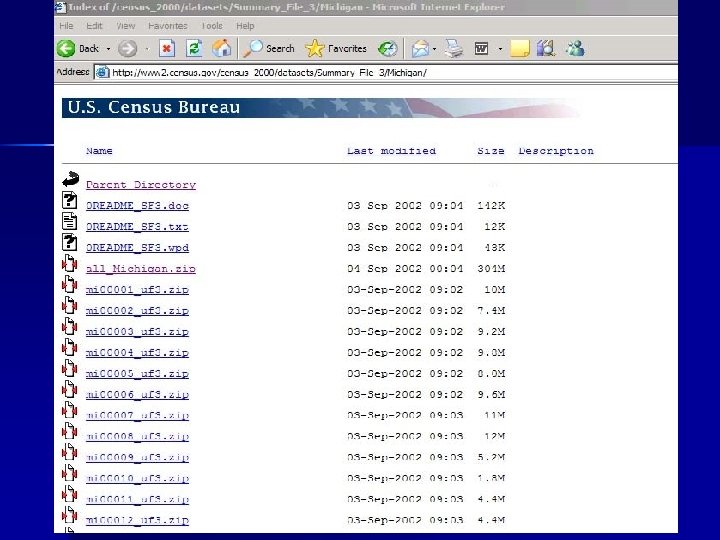The width and height of the screenshot is (720, 540).
Task: Open the Mail dropdown arrow
Action: tap(434, 49)
